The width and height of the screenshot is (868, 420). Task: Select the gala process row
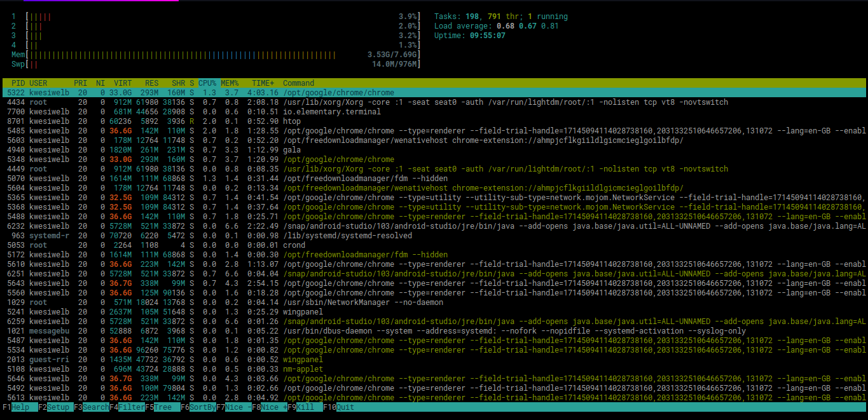tap(434, 150)
